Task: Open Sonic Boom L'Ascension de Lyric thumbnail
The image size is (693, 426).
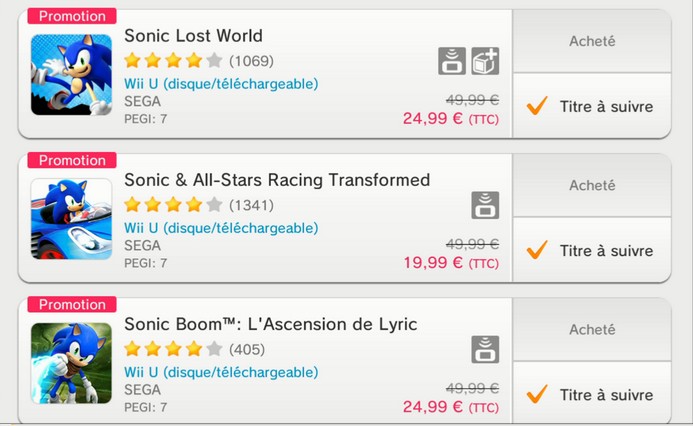Action: pos(71,363)
